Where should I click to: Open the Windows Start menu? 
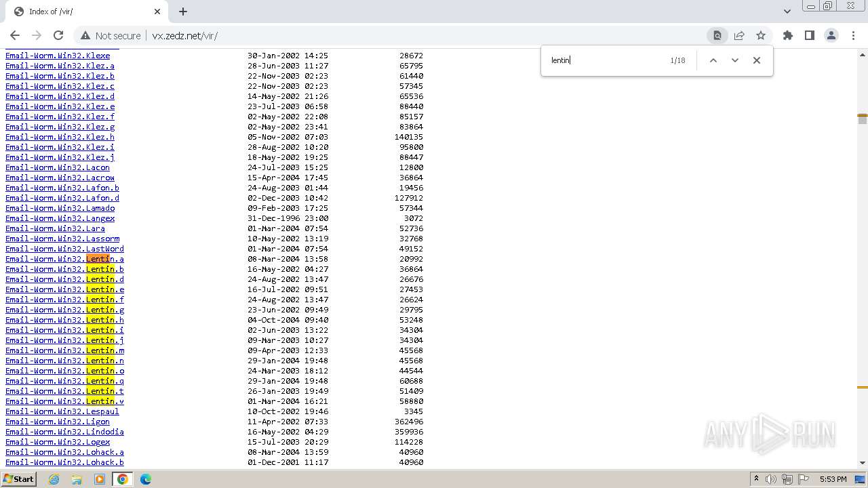click(x=19, y=479)
